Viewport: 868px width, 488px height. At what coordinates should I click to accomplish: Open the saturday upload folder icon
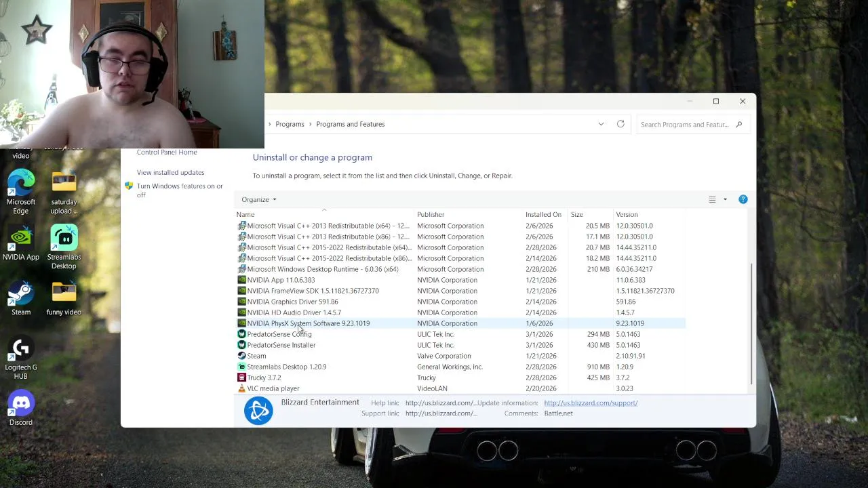[x=64, y=191]
